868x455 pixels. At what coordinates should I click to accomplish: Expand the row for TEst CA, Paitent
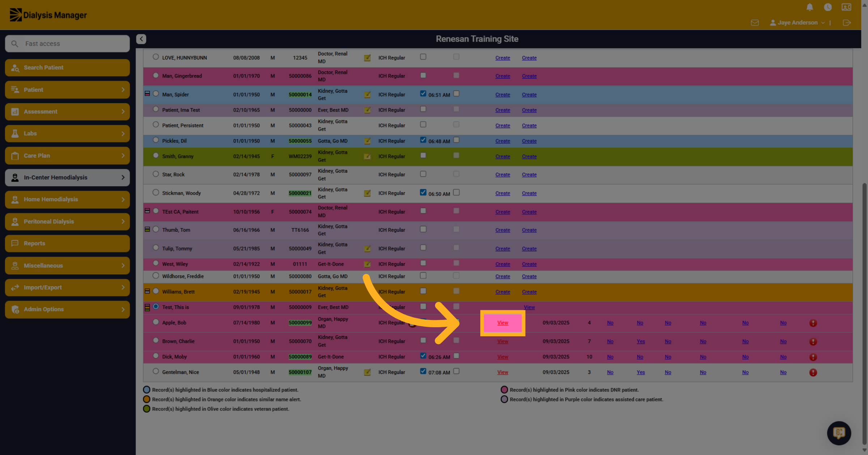tap(147, 211)
